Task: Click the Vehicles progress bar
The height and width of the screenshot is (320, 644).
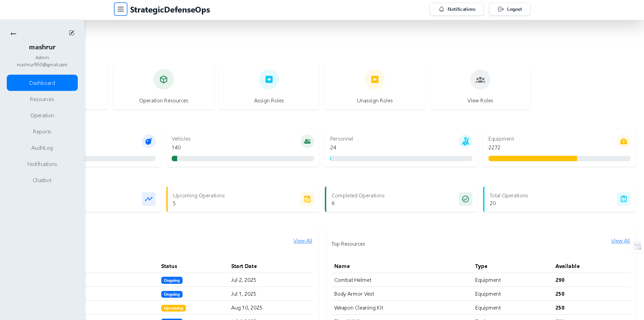Action: click(243, 158)
